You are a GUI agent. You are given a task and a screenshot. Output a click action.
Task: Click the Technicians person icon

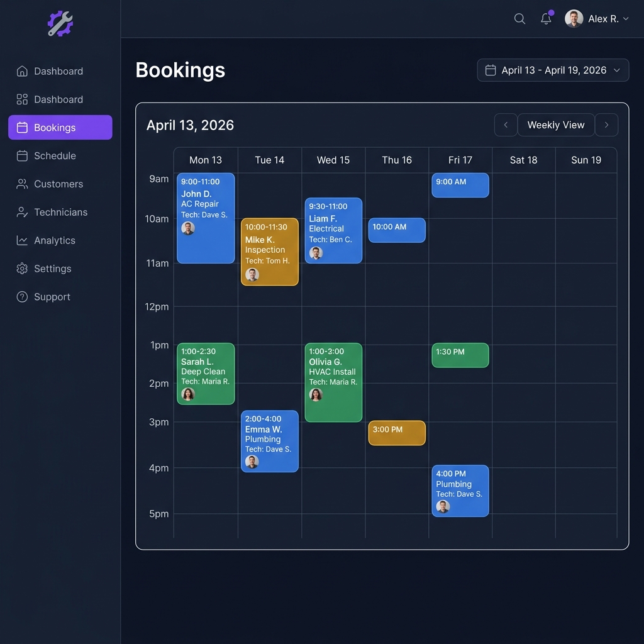click(22, 212)
